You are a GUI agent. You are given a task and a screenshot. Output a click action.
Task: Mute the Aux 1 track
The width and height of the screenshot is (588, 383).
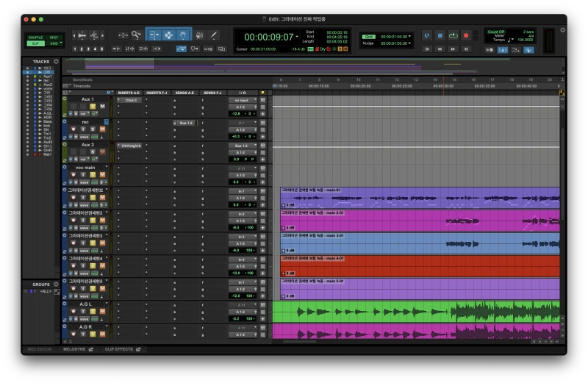102,107
